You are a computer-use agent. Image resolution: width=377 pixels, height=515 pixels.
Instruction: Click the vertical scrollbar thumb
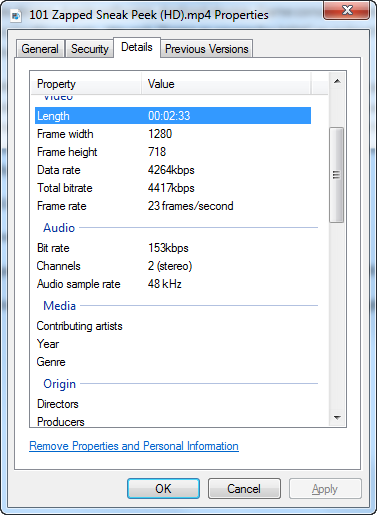[x=336, y=175]
